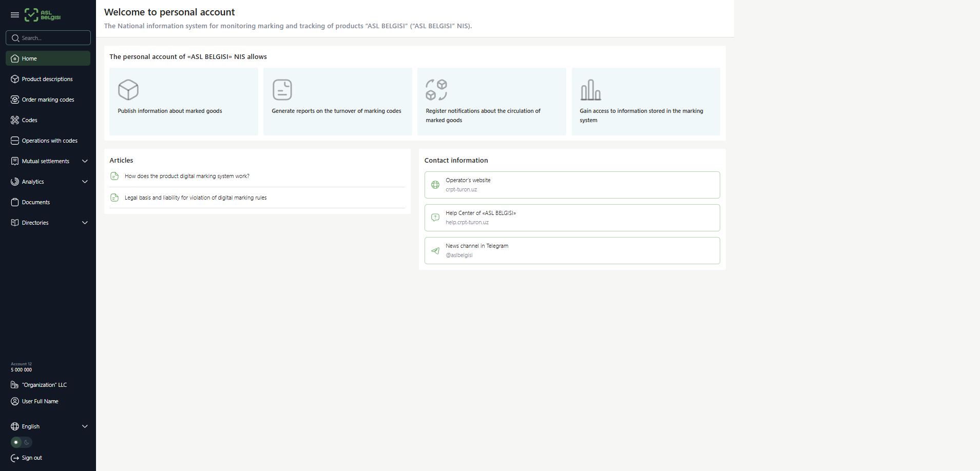Click the Publish information cube icon
The width and height of the screenshot is (980, 471).
(128, 90)
